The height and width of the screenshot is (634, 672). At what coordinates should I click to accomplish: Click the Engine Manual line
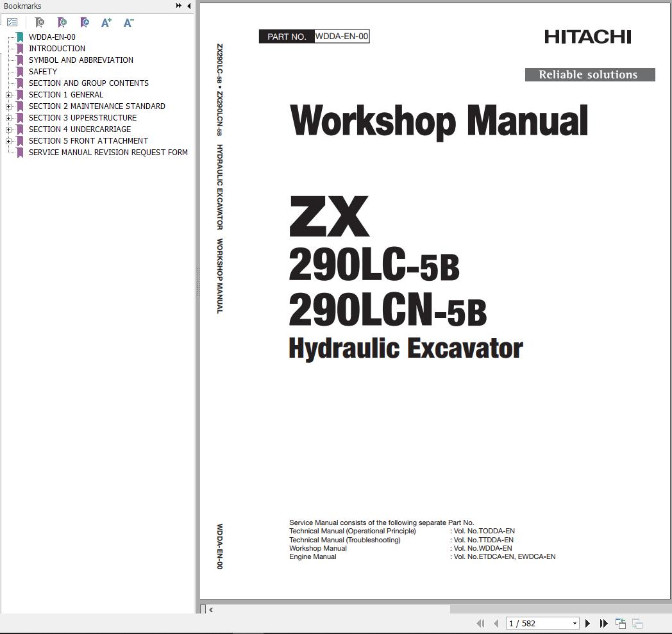pyautogui.click(x=313, y=557)
